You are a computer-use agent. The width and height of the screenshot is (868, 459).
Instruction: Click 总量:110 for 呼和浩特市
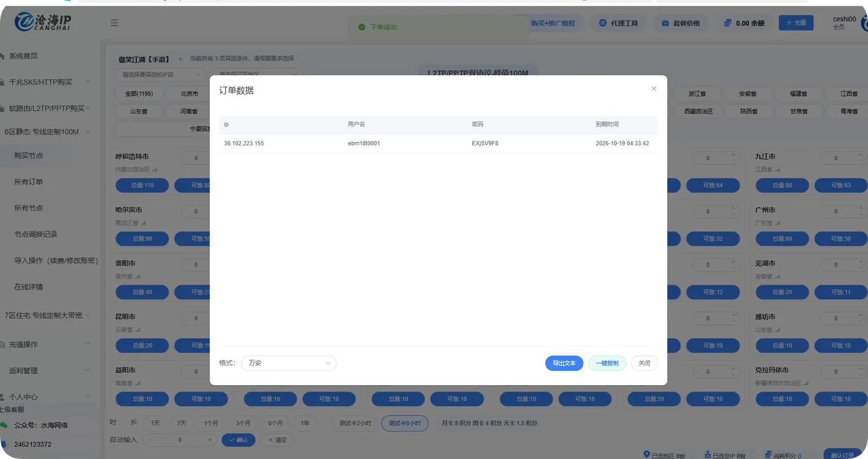(143, 185)
